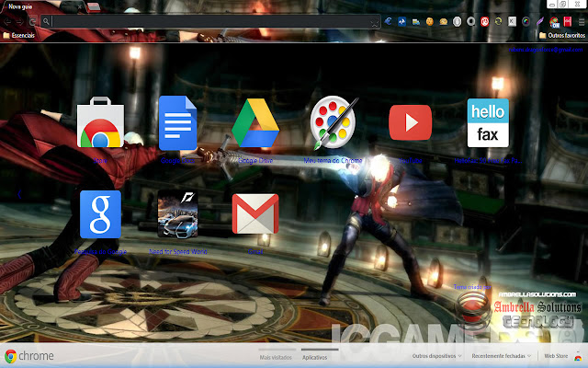
Task: Open a new tab with the new-tab button
Action: click(94, 6)
